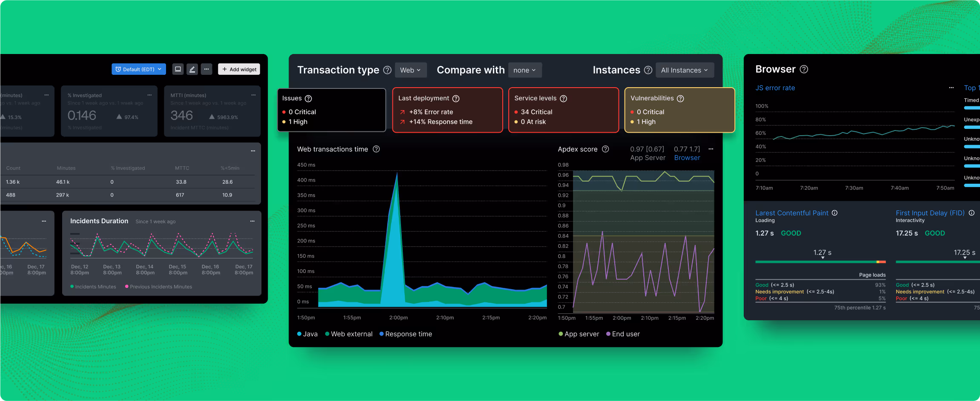Switch Apdex view to Browser
The image size is (980, 401).
687,157
